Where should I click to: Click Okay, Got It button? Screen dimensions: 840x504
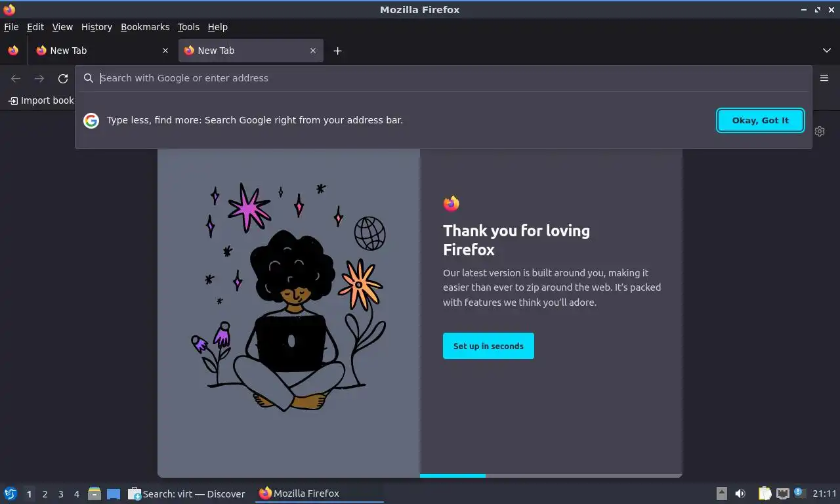point(761,120)
